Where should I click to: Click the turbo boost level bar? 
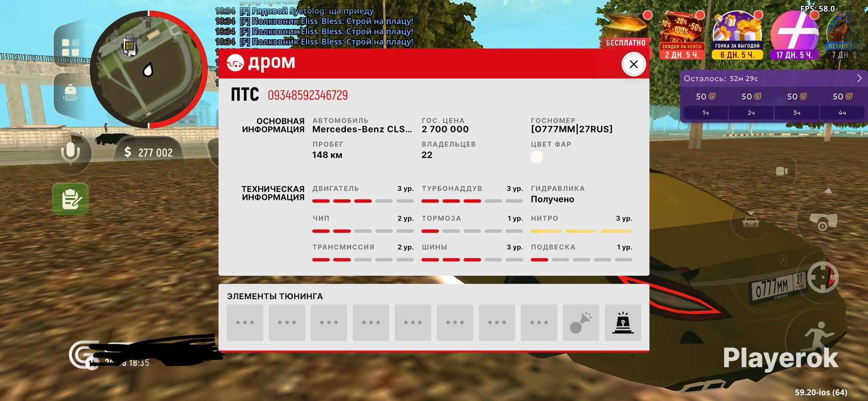pos(472,201)
